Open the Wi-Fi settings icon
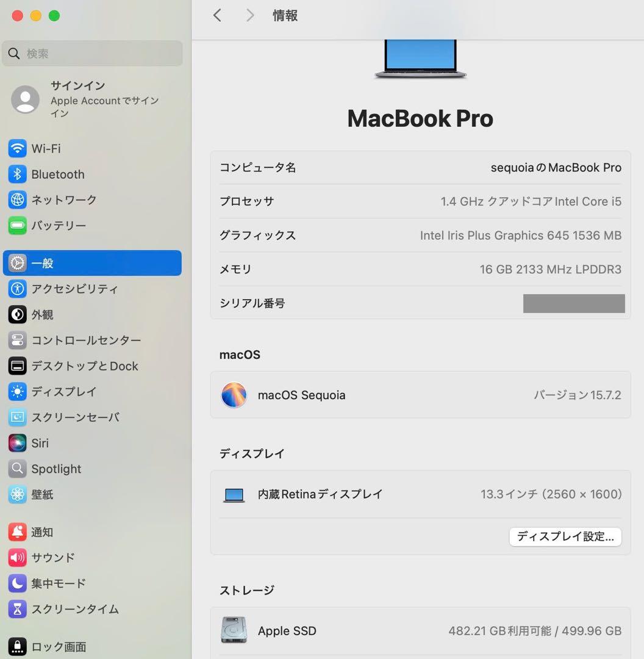Viewport: 644px width, 659px height. tap(17, 148)
